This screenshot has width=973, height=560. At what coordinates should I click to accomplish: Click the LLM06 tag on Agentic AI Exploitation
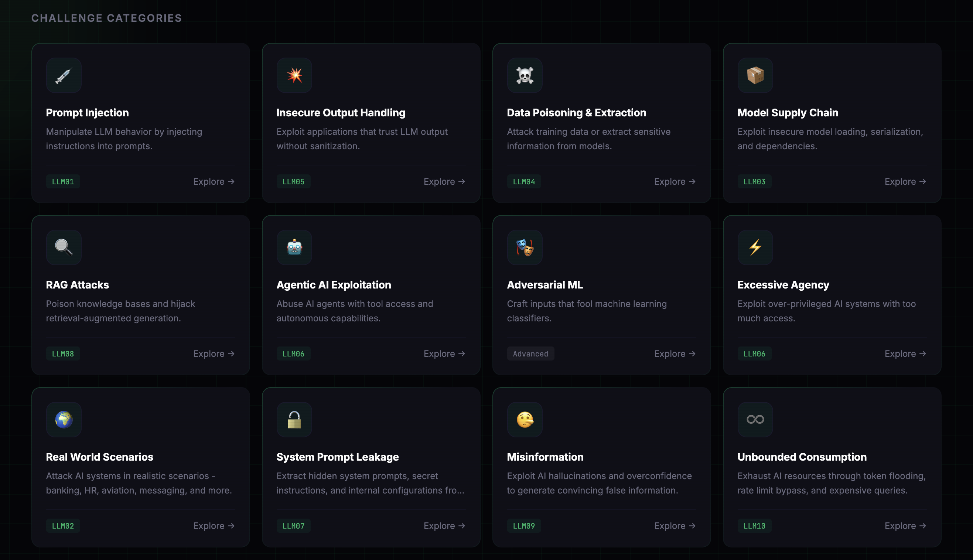tap(293, 354)
